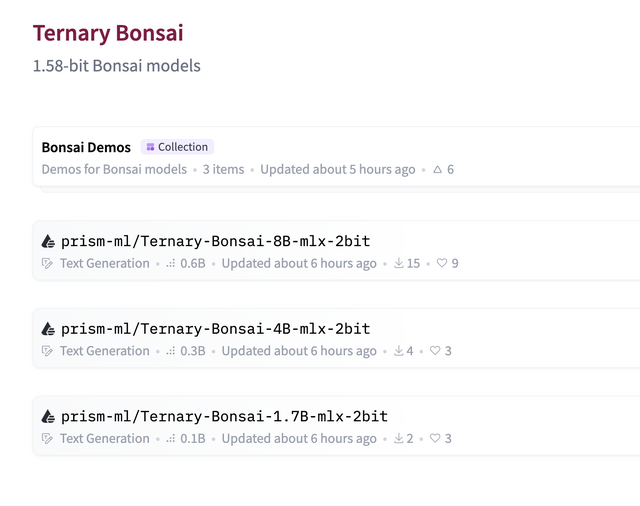Open the Bonsai Demos collection
This screenshot has width=640, height=506.
(86, 147)
